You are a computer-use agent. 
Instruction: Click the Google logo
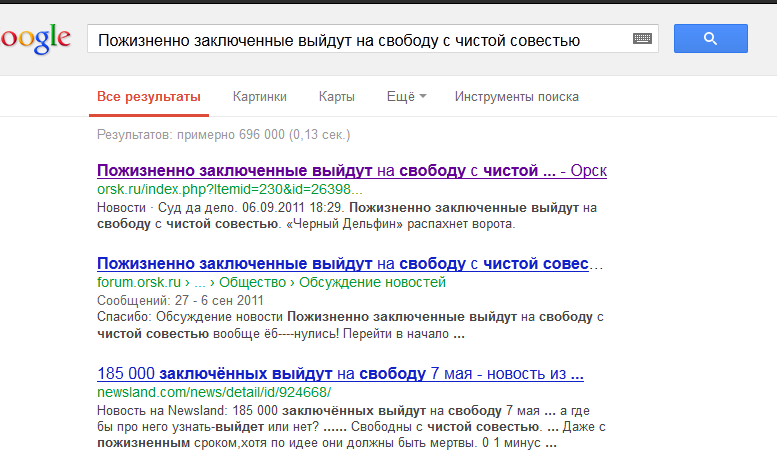pyautogui.click(x=35, y=40)
